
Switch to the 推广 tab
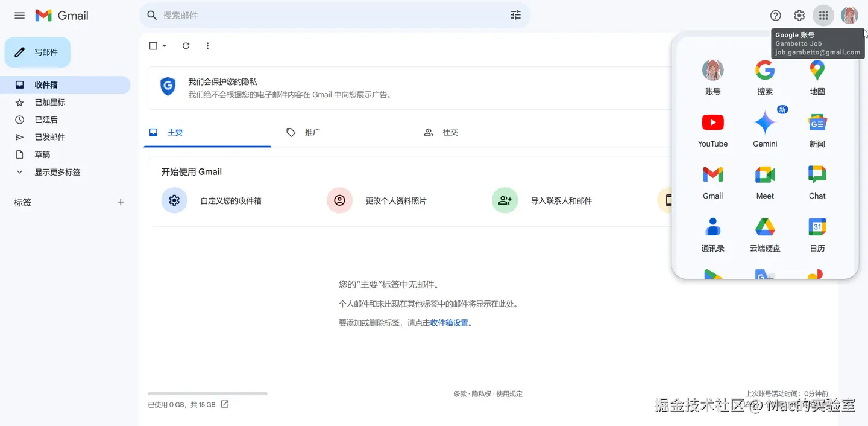click(345, 132)
